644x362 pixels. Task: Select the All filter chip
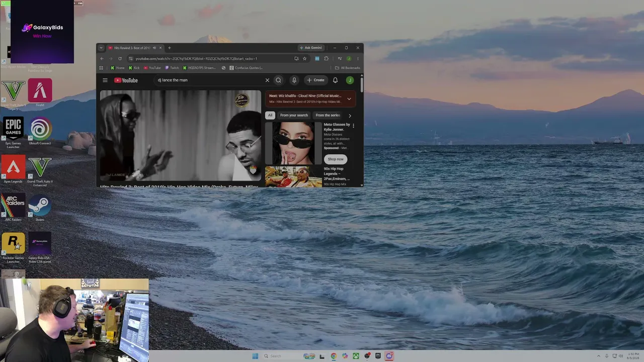point(270,115)
